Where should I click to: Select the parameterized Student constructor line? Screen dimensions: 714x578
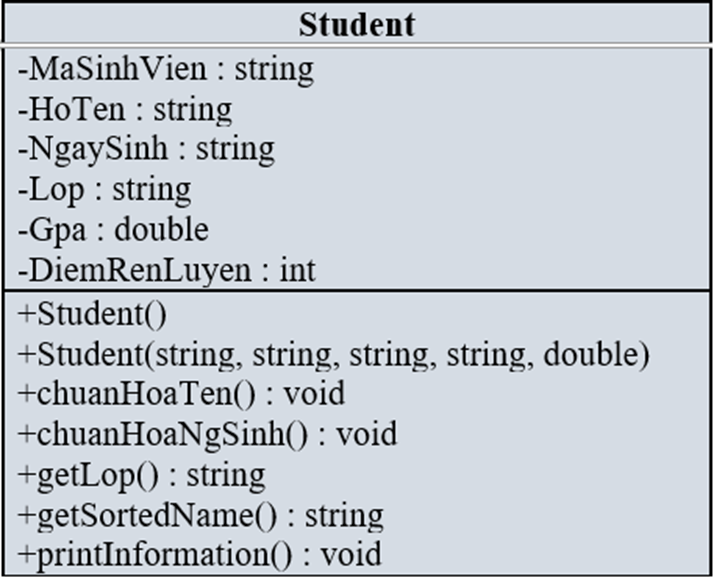[x=334, y=354]
